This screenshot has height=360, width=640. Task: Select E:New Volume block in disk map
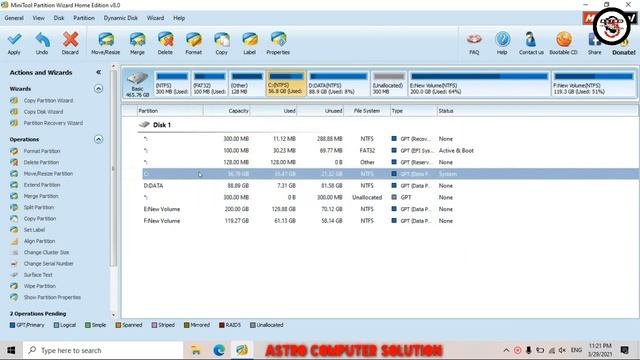(x=479, y=83)
